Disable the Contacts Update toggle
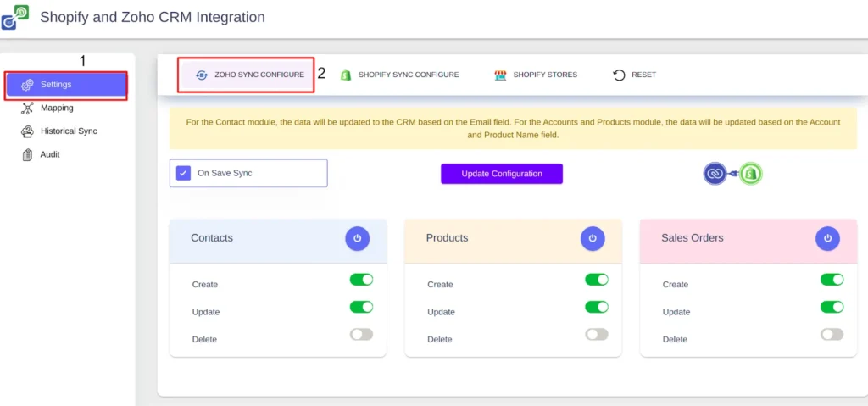The width and height of the screenshot is (868, 406). click(x=361, y=307)
